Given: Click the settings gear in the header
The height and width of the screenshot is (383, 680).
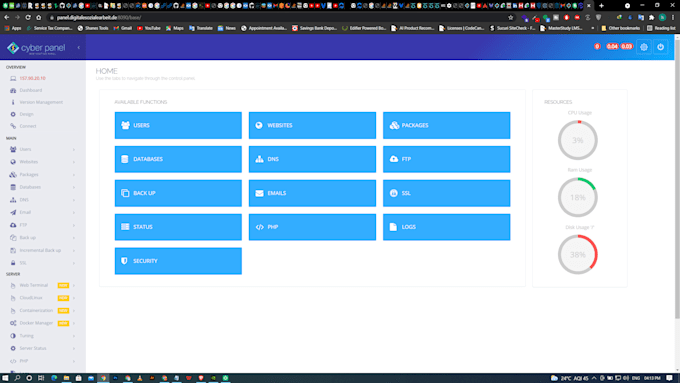Looking at the screenshot, I should 644,47.
